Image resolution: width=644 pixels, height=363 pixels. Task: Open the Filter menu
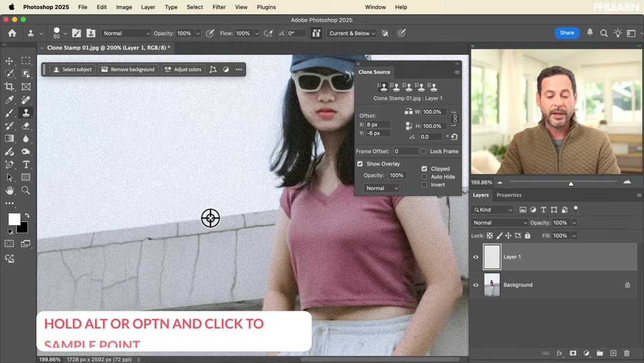click(219, 7)
